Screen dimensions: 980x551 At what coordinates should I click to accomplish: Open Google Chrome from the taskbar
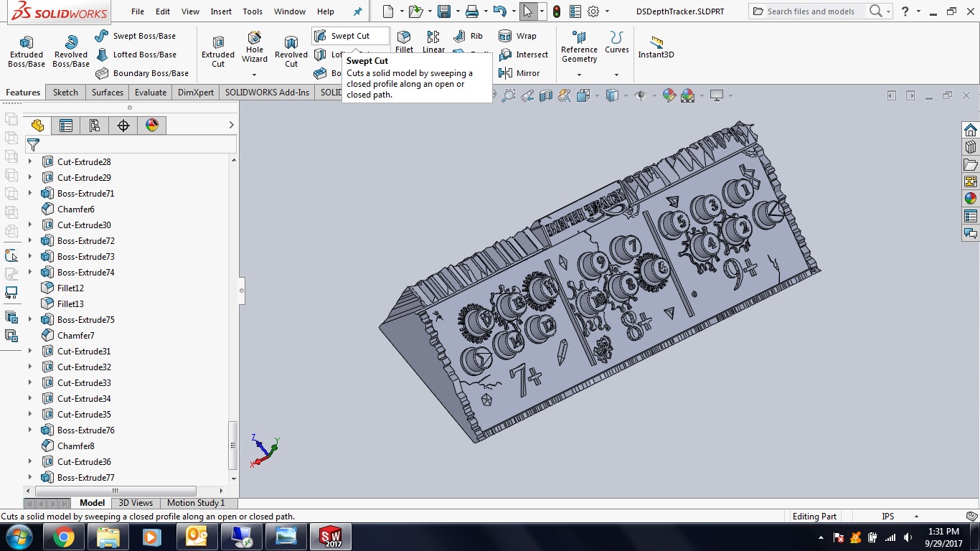63,537
